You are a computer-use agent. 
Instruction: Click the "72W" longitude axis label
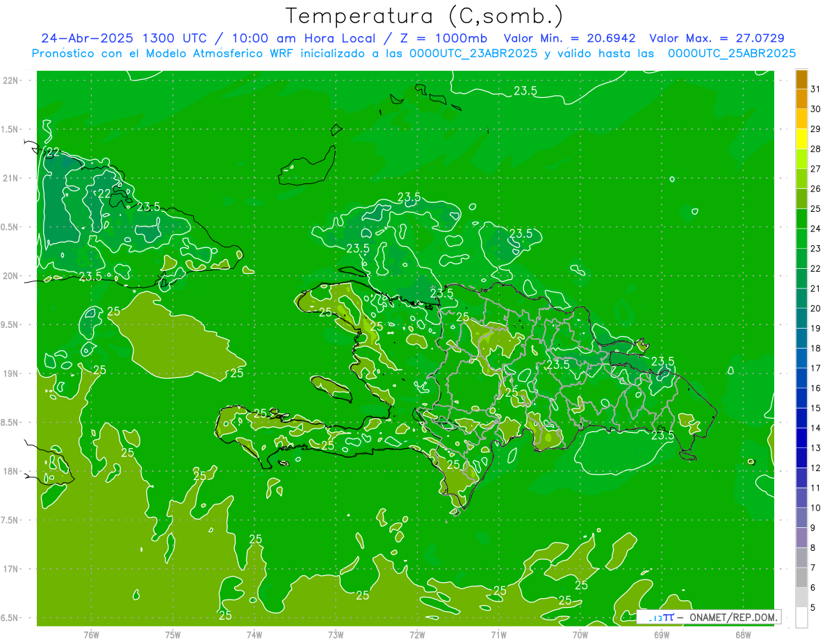tap(417, 635)
